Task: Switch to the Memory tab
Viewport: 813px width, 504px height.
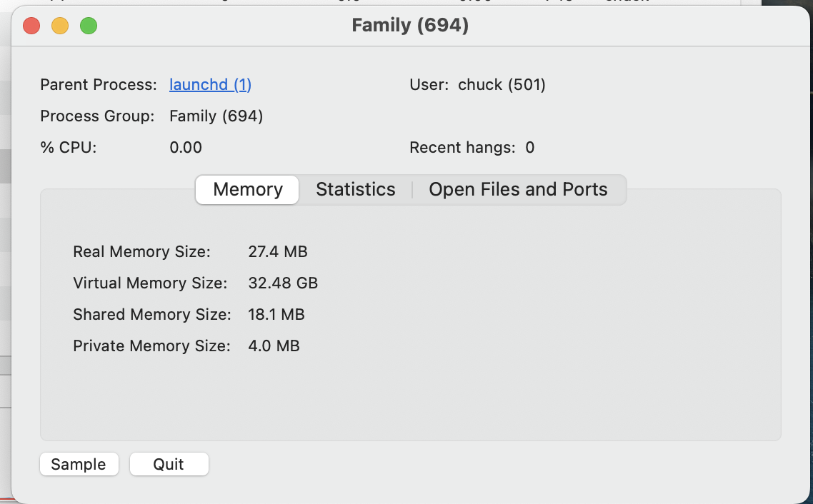Action: [248, 190]
